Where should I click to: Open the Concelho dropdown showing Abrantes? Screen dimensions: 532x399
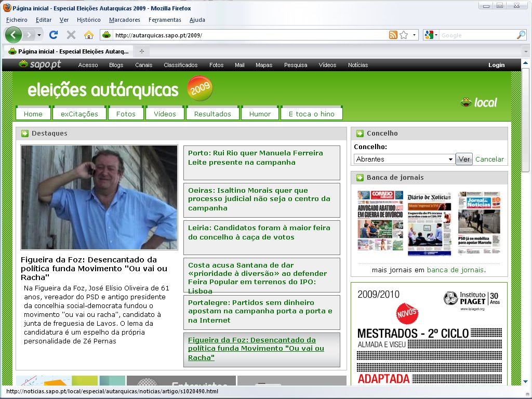pos(404,159)
